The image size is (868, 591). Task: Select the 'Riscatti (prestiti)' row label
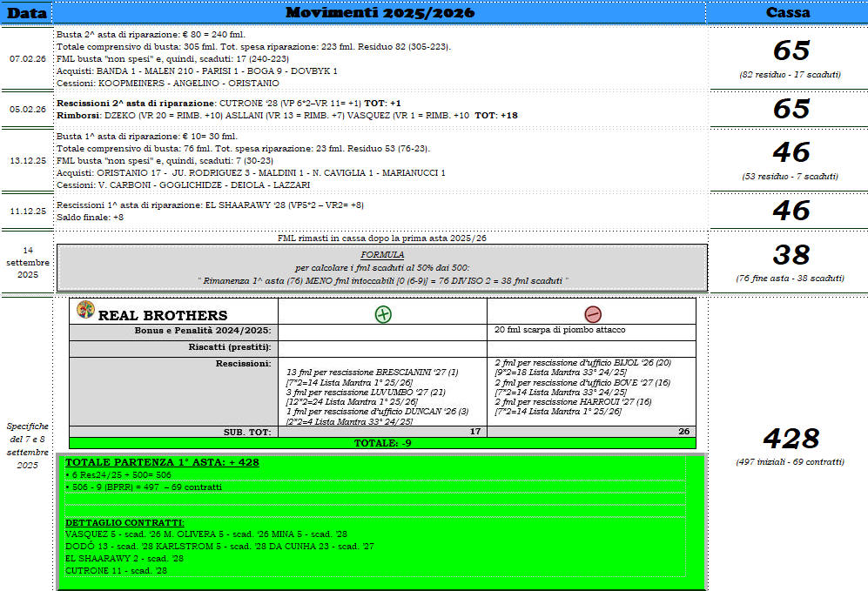[230, 347]
